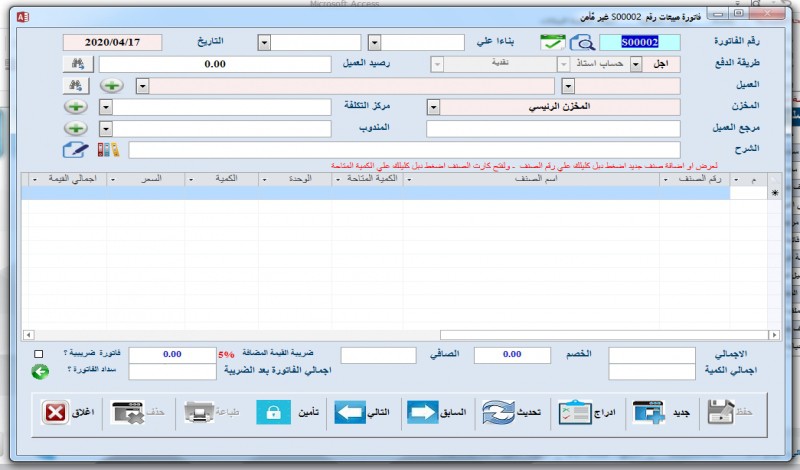This screenshot has width=800, height=470.
Task: Open the نقدية dropdown arrow
Action: [x=437, y=64]
